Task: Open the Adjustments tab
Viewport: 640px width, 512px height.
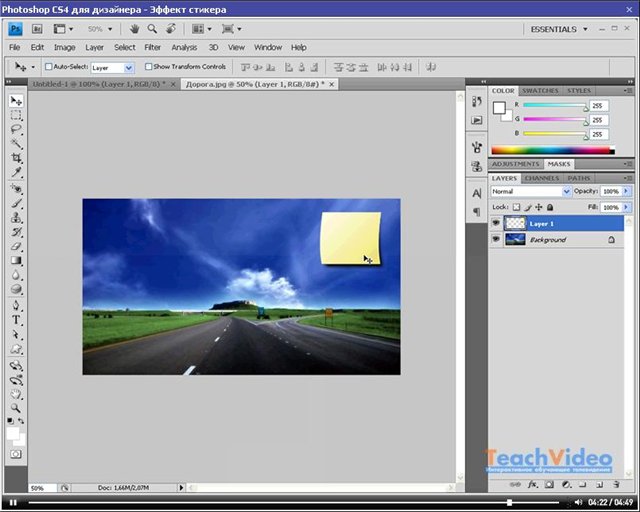Action: (x=516, y=164)
